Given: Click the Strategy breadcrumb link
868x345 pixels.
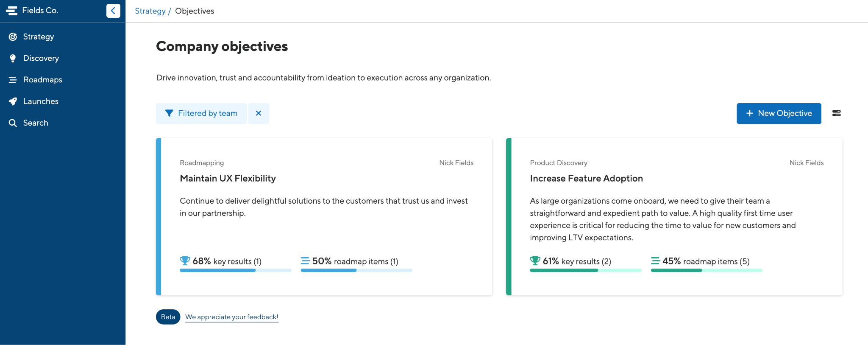Looking at the screenshot, I should tap(150, 11).
